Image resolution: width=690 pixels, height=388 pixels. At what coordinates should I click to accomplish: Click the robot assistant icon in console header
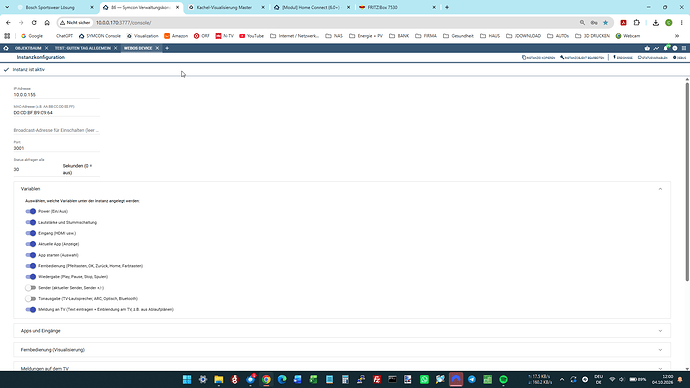[x=647, y=48]
